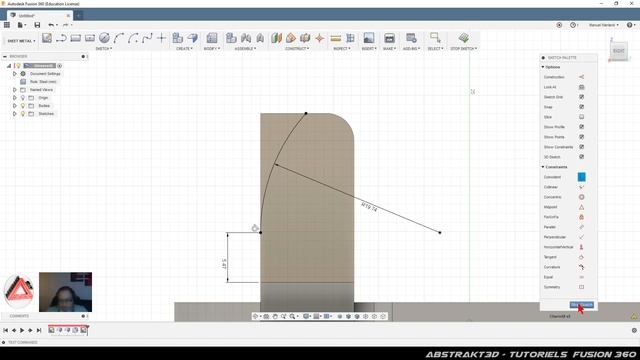This screenshot has height=360, width=640.
Task: Toggle the Show Points checkbox
Action: (x=581, y=137)
